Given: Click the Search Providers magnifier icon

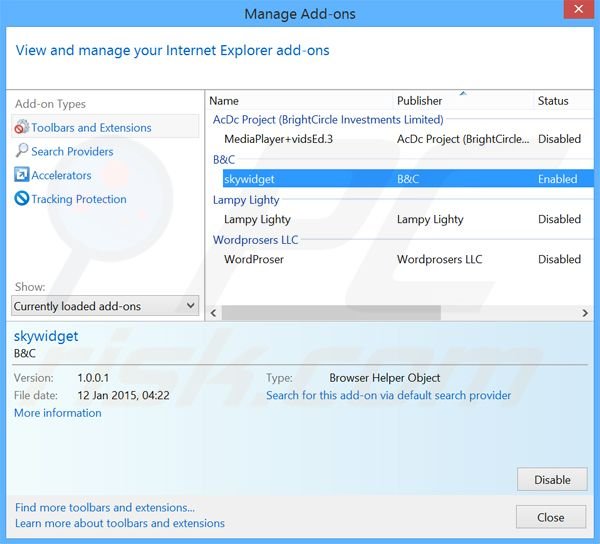Looking at the screenshot, I should pos(22,150).
